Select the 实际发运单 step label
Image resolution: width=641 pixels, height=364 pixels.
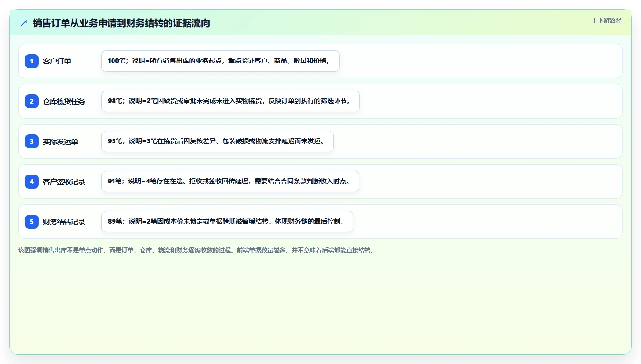pyautogui.click(x=61, y=141)
